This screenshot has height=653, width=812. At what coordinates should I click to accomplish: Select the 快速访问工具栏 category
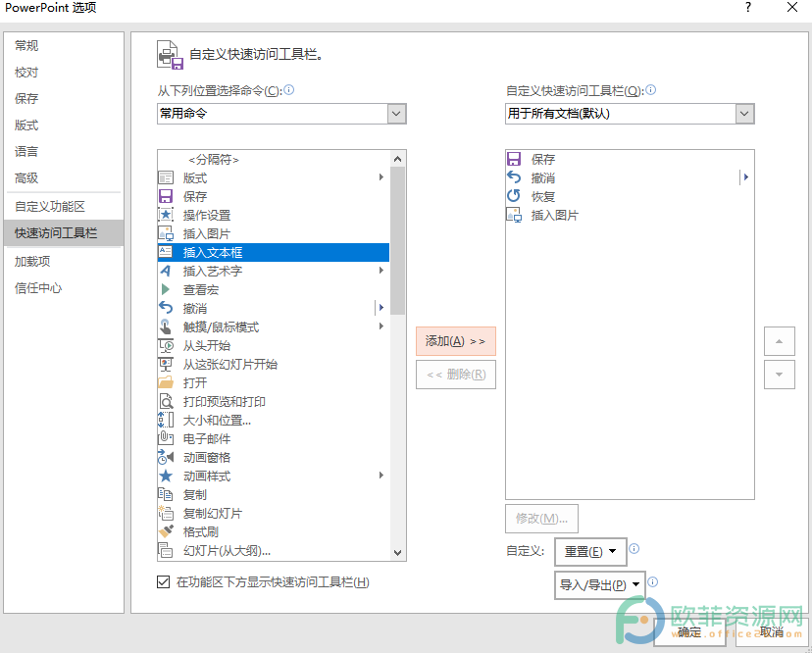64,233
